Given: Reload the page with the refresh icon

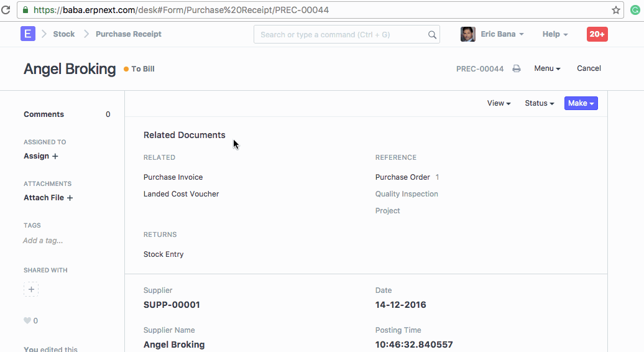Looking at the screenshot, I should [6, 10].
